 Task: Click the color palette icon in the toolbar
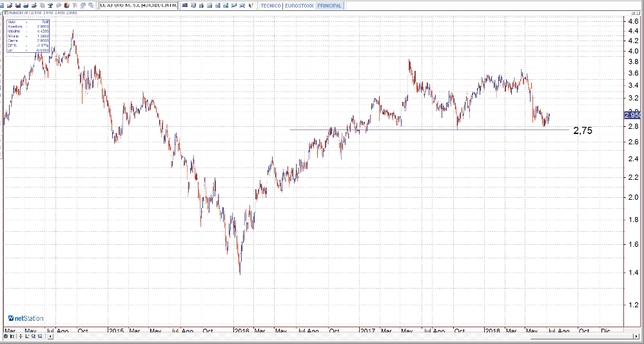coord(66,5)
